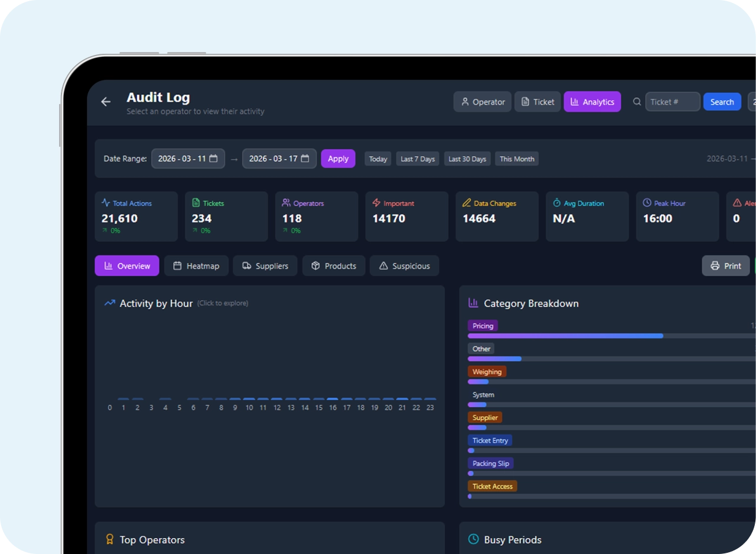The image size is (756, 554).
Task: Open the Suppliers tab
Action: [x=265, y=266]
